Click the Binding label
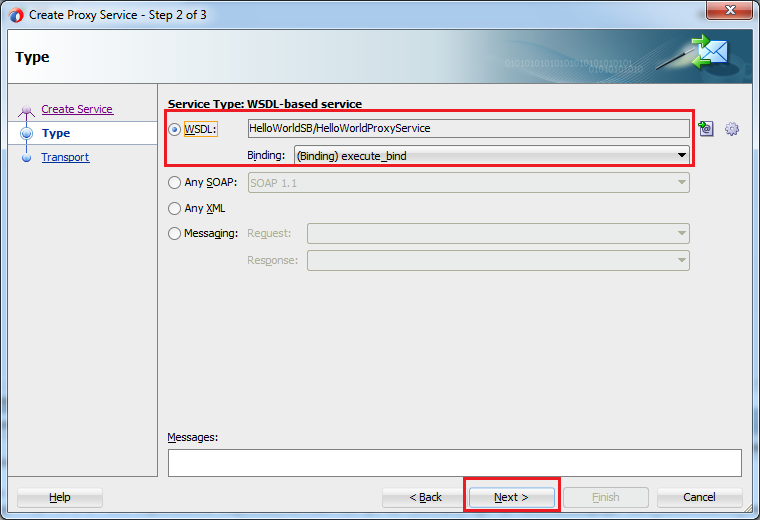The image size is (760, 520). [x=266, y=155]
